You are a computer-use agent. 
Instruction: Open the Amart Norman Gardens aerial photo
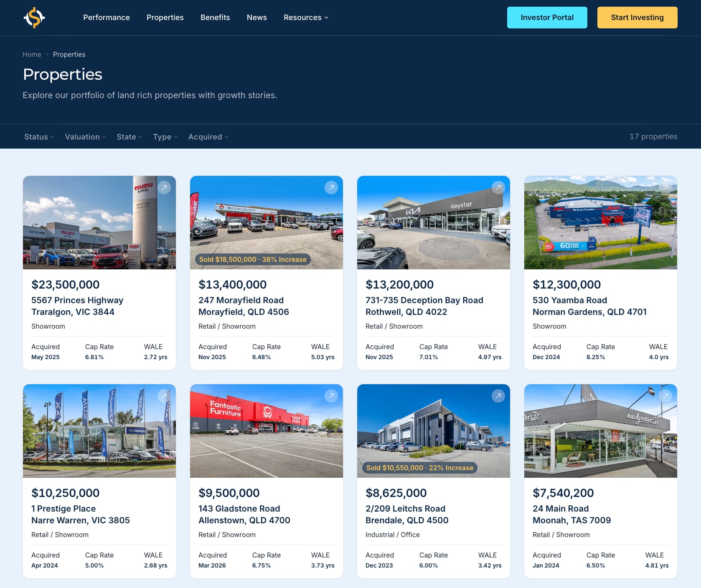[601, 223]
